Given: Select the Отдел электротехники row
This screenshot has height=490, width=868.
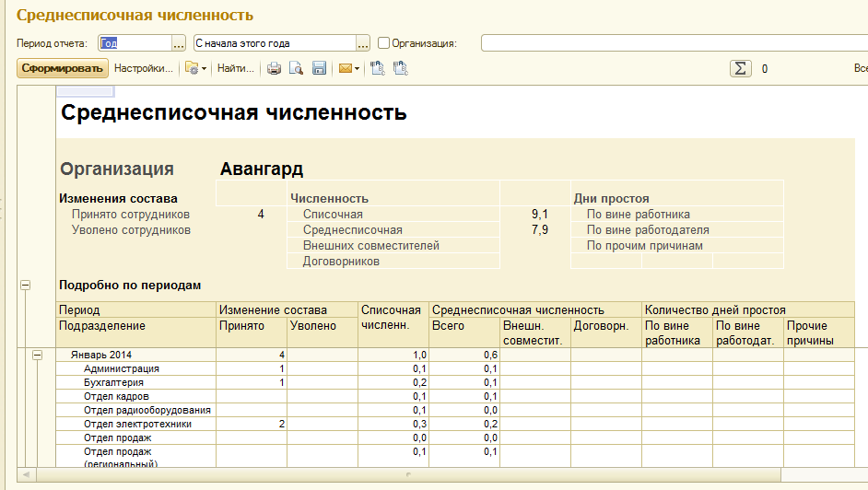Looking at the screenshot, I should [137, 424].
